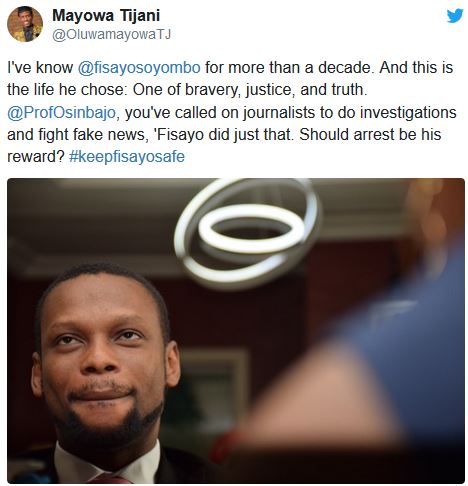
Task: Open the #keepfisayosafe hashtag
Action: click(x=127, y=156)
